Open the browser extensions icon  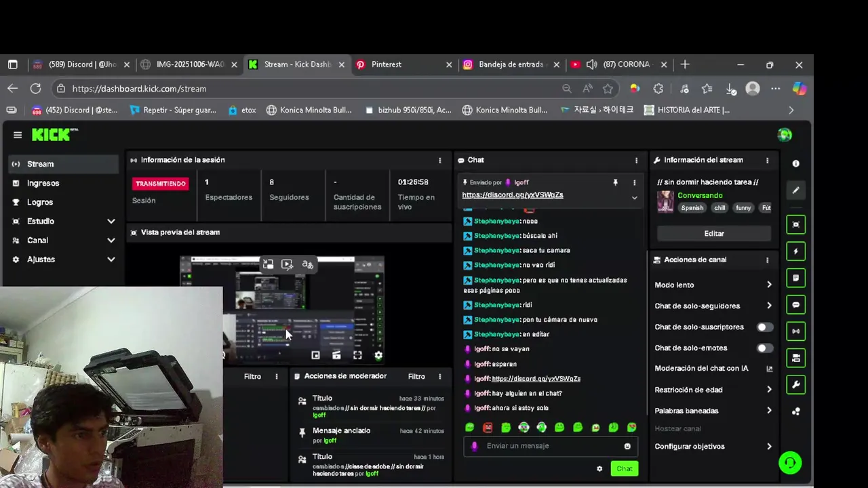[x=658, y=88]
